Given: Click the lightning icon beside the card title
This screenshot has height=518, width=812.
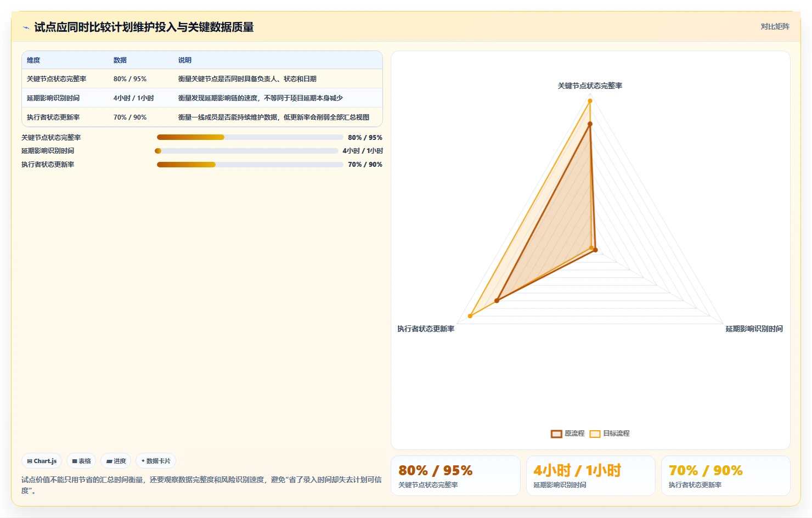Looking at the screenshot, I should [26, 27].
